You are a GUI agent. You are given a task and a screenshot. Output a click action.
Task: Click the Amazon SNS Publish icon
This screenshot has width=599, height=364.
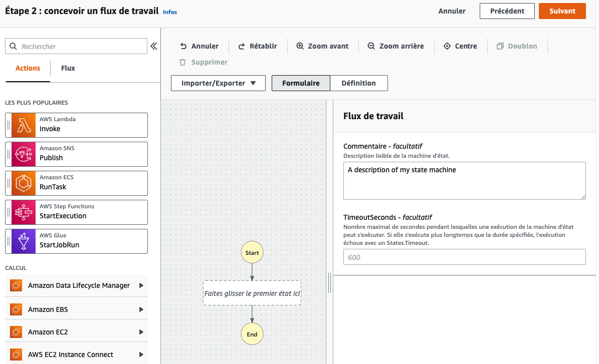tap(23, 154)
